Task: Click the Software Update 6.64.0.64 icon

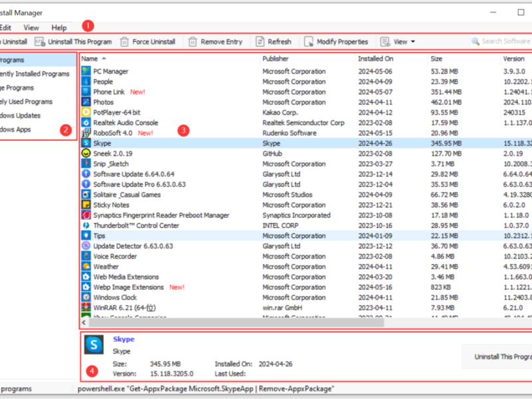Action: [86, 174]
